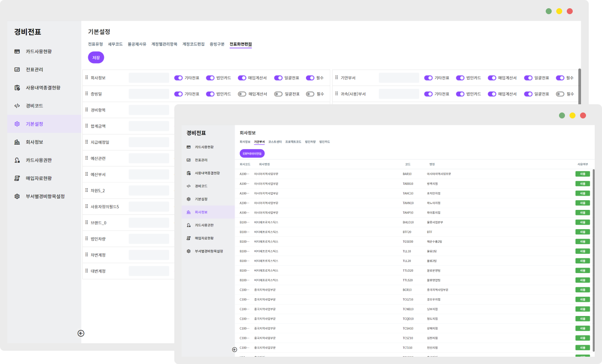The height and width of the screenshot is (364, 602).
Task: Switch to 코스트센터 tab in front window
Action: pyautogui.click(x=275, y=142)
